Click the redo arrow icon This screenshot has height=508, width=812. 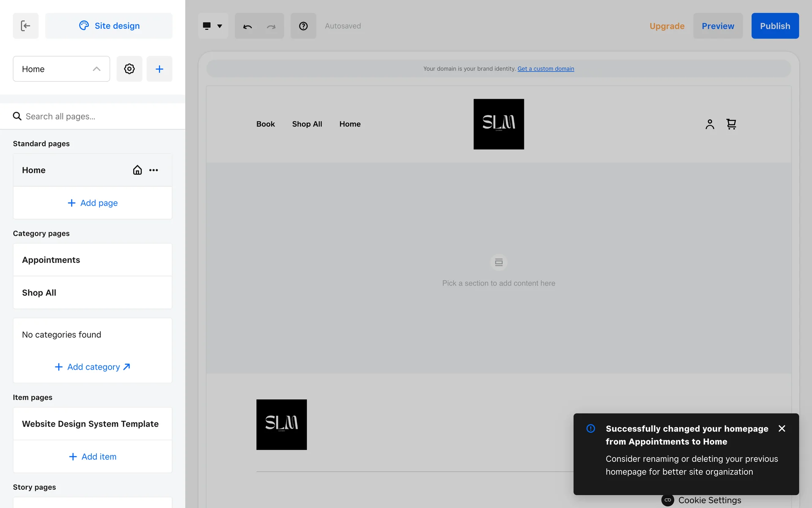tap(271, 26)
